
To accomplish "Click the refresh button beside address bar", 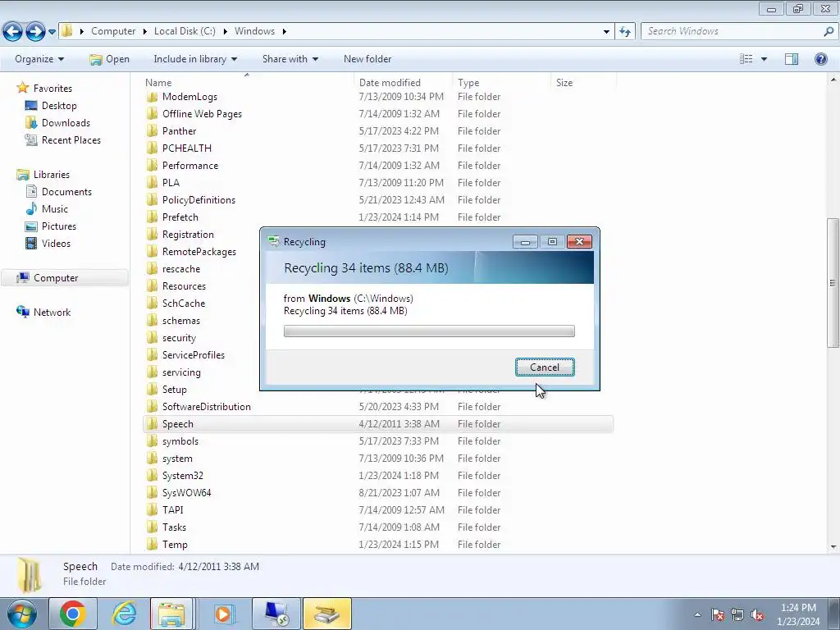I will click(x=624, y=32).
